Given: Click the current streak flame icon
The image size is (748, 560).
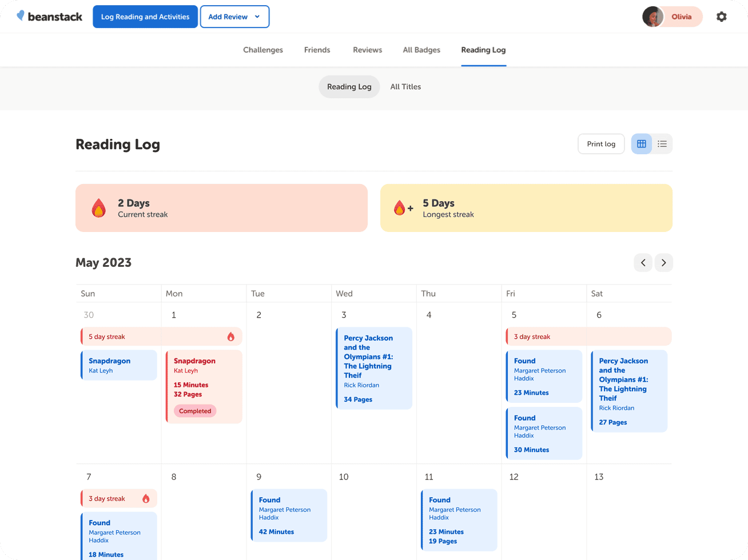Looking at the screenshot, I should [99, 208].
